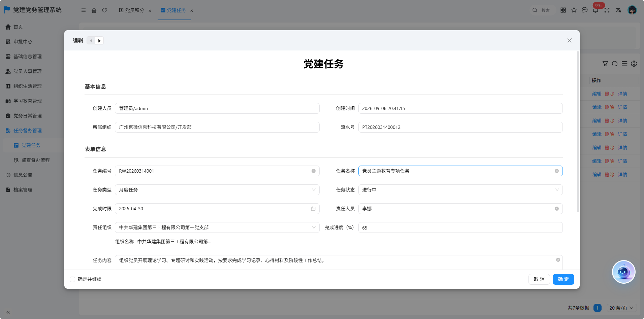Viewport: 644px width, 319px height.
Task: Open the AI assistant robot bubble
Action: [623, 272]
